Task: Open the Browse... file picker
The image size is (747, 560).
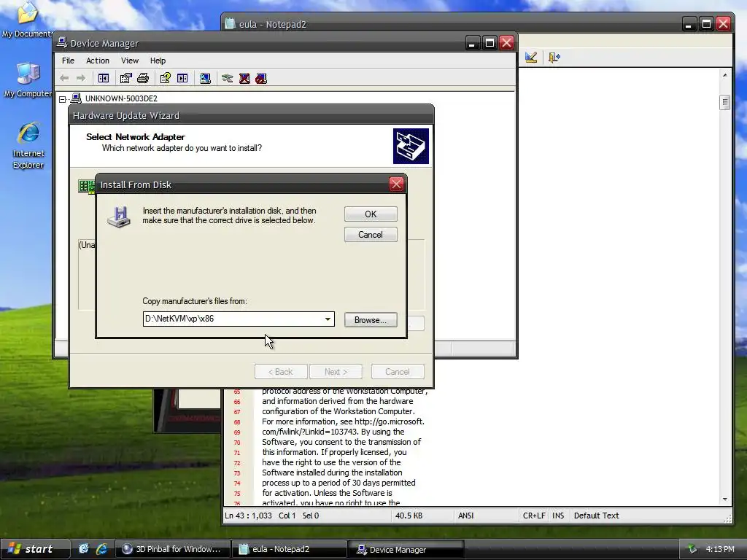Action: click(371, 320)
